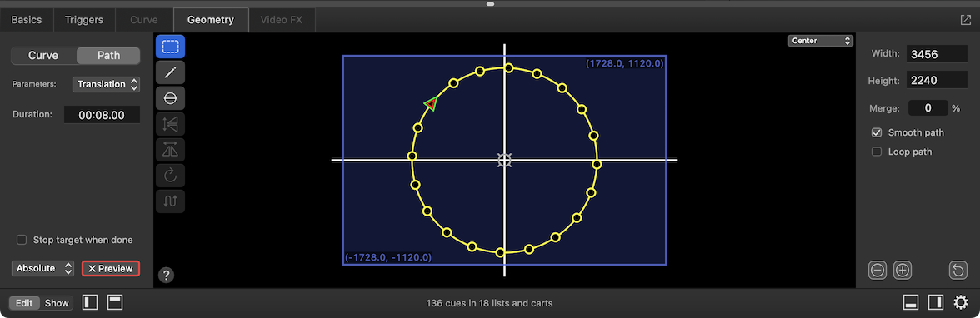Stop the Preview with the Preview button

tap(111, 269)
